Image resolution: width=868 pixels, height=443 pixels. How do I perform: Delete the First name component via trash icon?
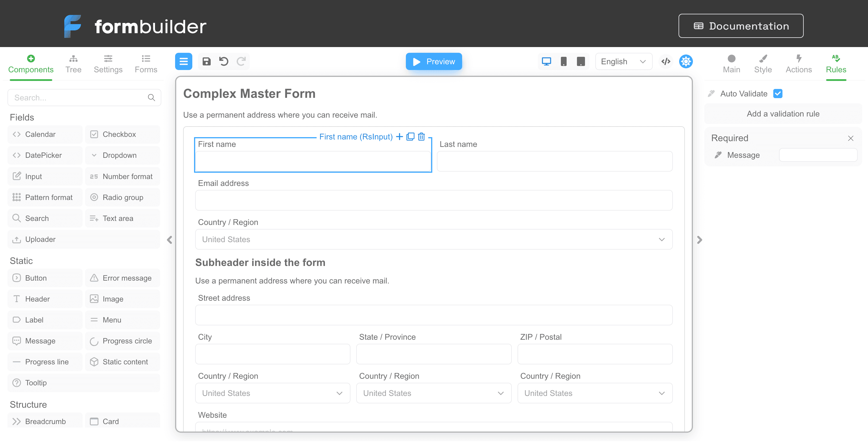(421, 137)
